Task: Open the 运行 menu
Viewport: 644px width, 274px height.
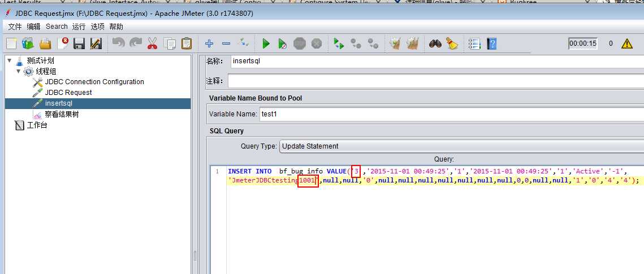Action: tap(79, 27)
